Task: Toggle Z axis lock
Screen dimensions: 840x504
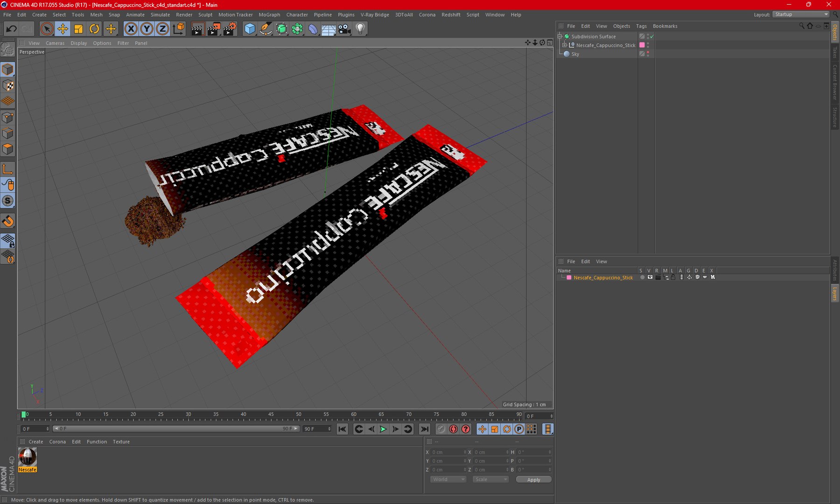Action: [162, 29]
